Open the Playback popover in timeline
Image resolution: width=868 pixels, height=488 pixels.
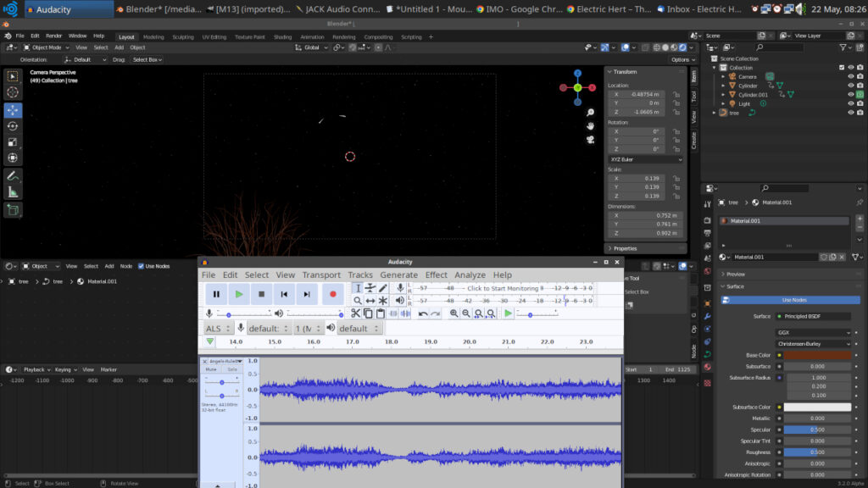(36, 369)
